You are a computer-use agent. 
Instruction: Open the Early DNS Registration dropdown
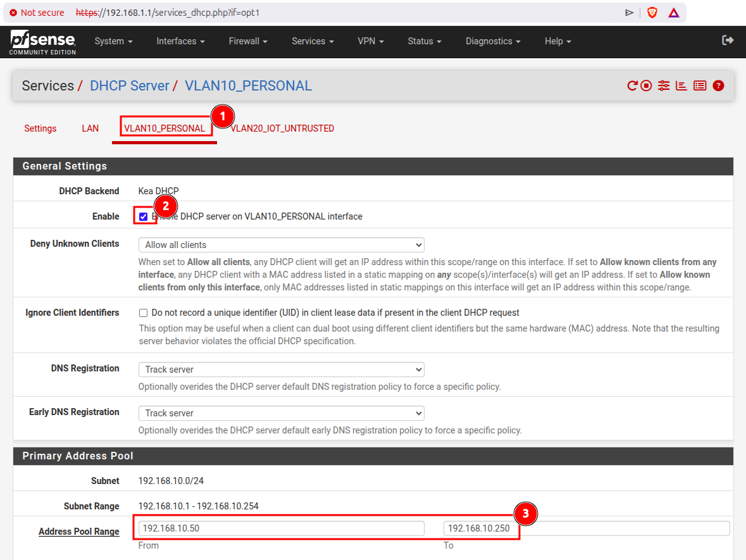281,413
